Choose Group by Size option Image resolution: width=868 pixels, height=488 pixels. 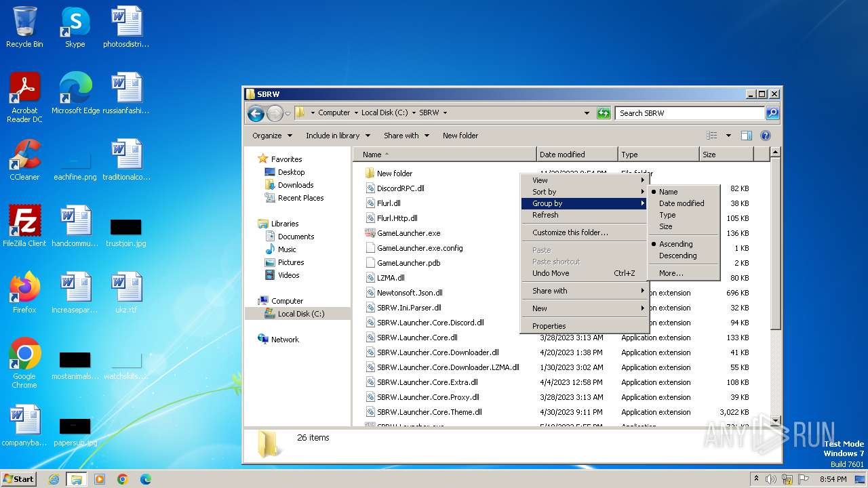(684, 226)
